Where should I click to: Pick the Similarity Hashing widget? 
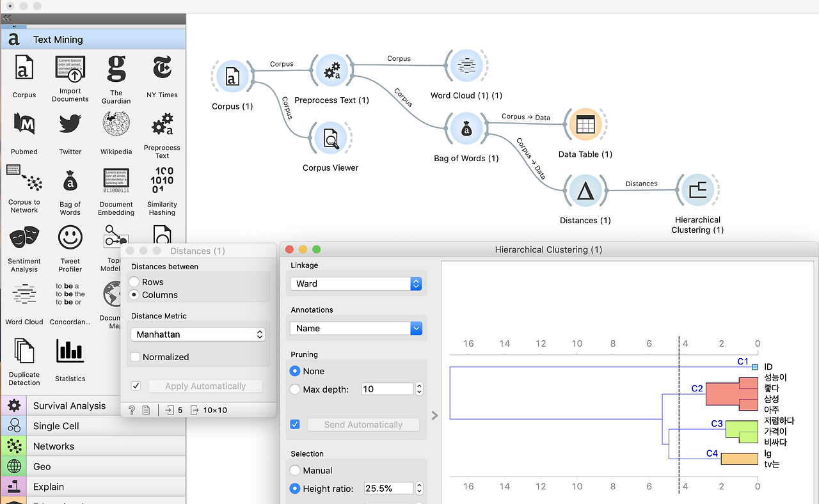pos(162,192)
